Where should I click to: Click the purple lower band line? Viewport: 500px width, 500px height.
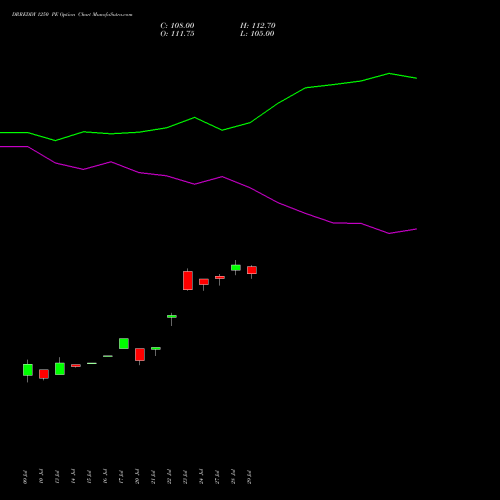[x=208, y=180]
